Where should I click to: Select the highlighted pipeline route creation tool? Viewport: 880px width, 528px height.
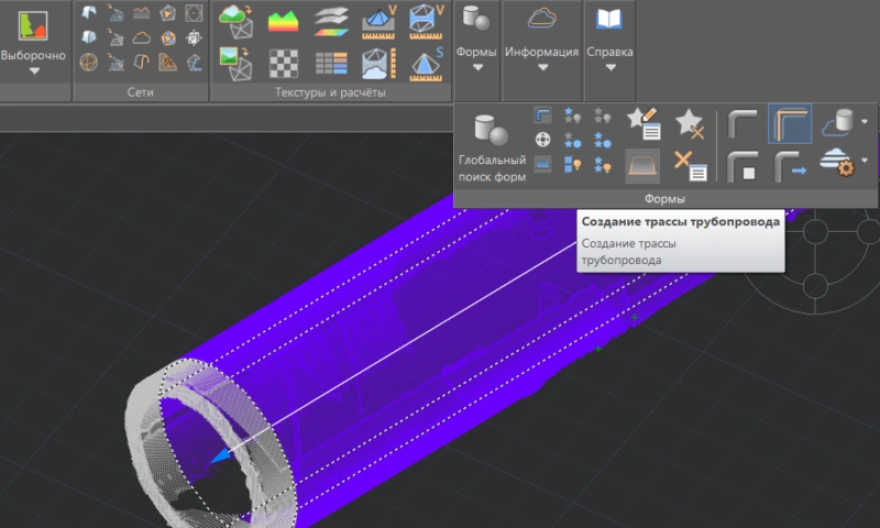click(789, 124)
